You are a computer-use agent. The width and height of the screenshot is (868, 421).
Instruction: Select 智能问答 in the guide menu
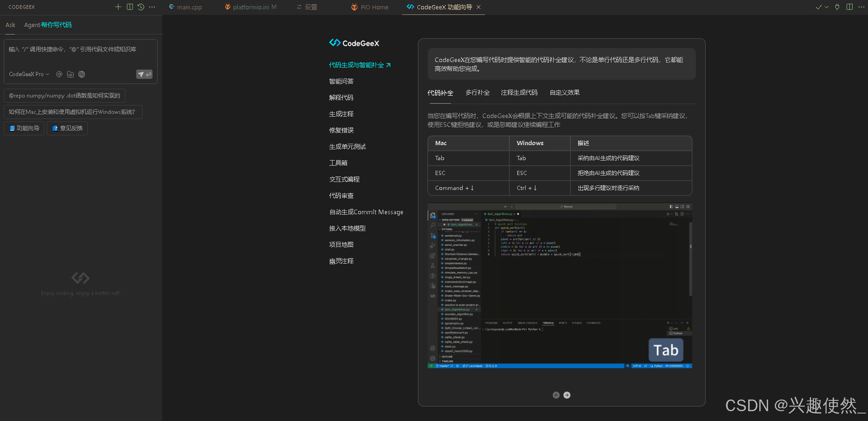[341, 81]
